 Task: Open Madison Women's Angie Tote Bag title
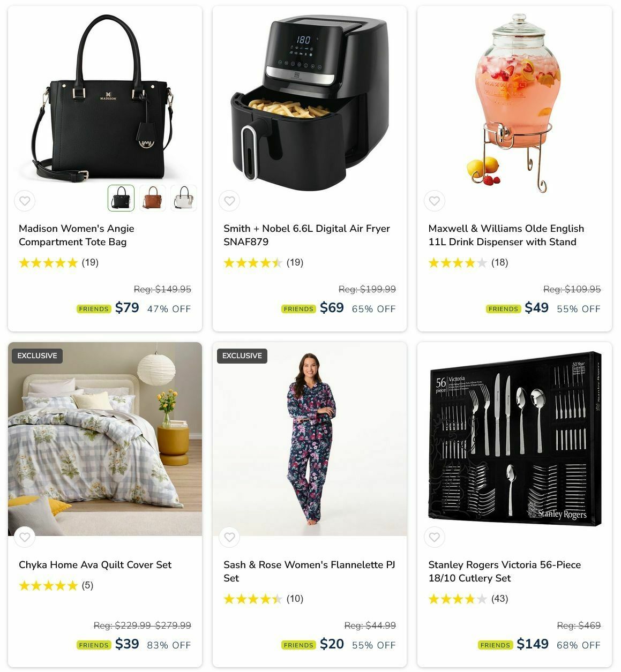tap(77, 235)
